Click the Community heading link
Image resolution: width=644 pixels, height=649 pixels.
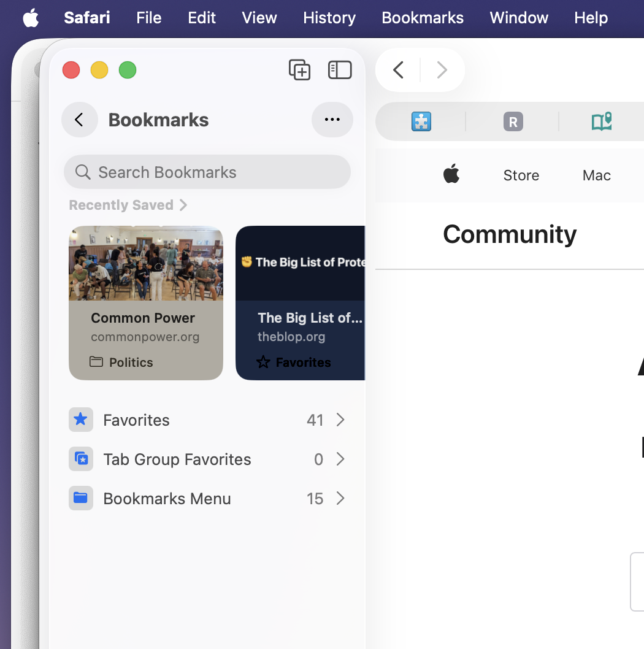coord(510,234)
